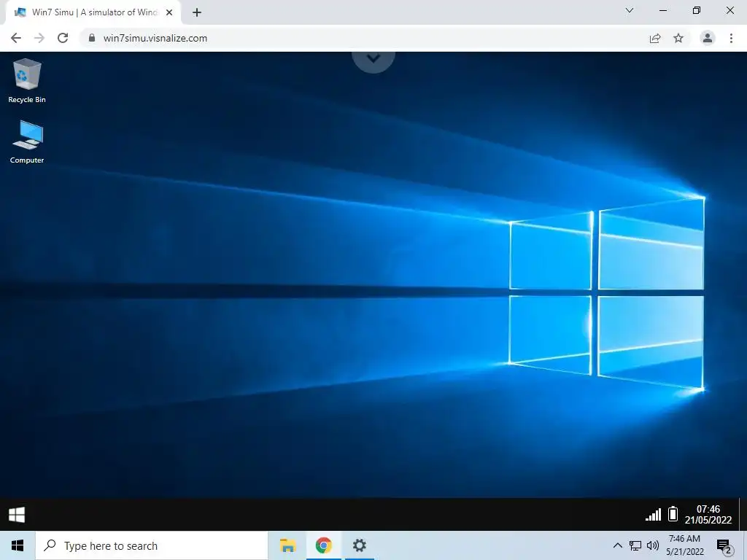Open the network tray icon
Screen dimensions: 747x560
(635, 545)
